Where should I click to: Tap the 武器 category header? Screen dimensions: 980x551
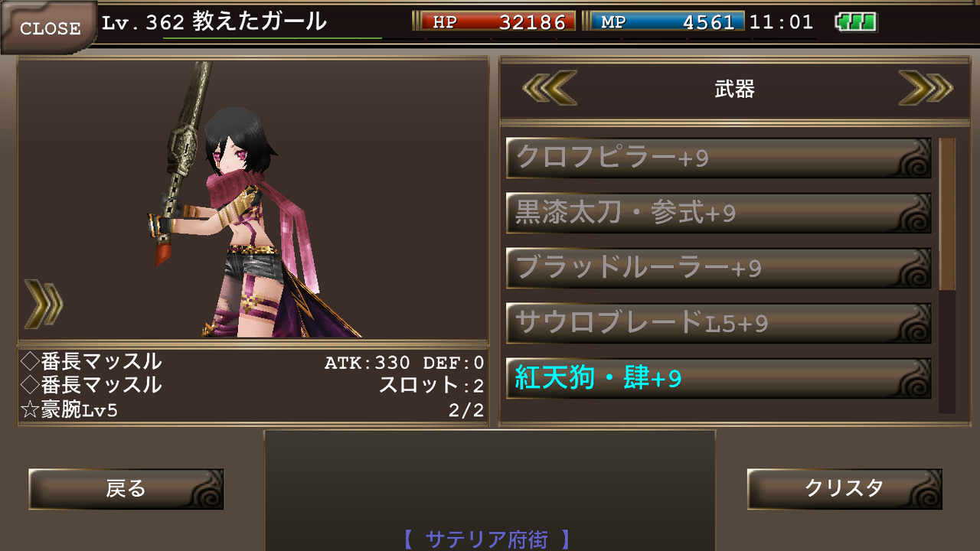point(734,90)
